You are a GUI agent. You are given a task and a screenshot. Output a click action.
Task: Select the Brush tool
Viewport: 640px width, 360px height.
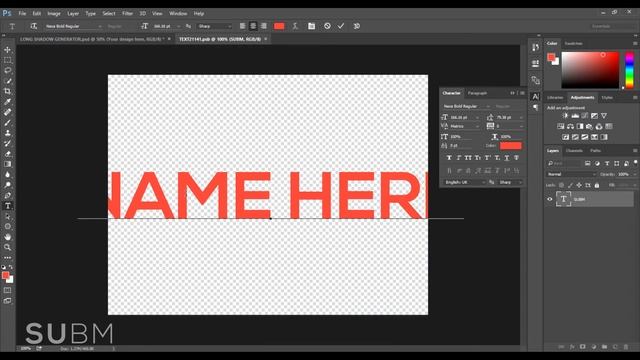pos(7,122)
